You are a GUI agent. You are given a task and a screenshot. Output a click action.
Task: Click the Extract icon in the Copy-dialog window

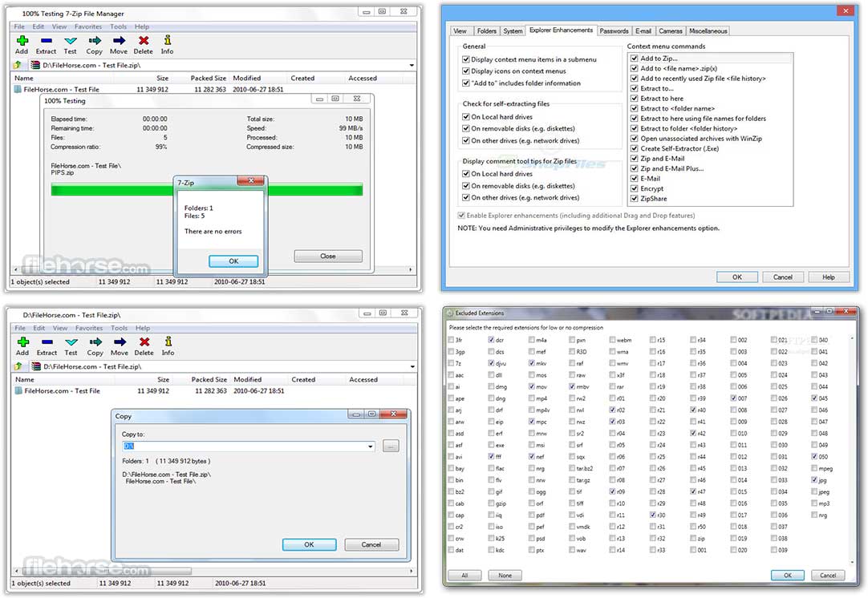pos(47,341)
